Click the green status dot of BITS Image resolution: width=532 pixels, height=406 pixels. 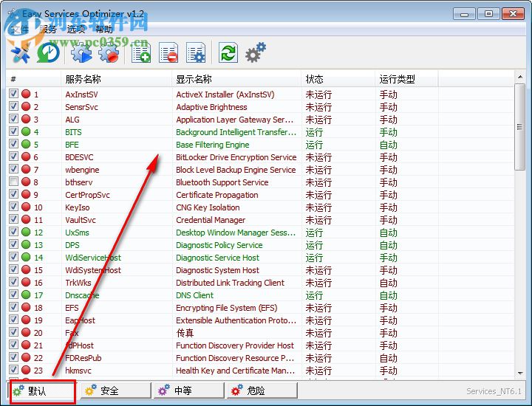[x=26, y=131]
